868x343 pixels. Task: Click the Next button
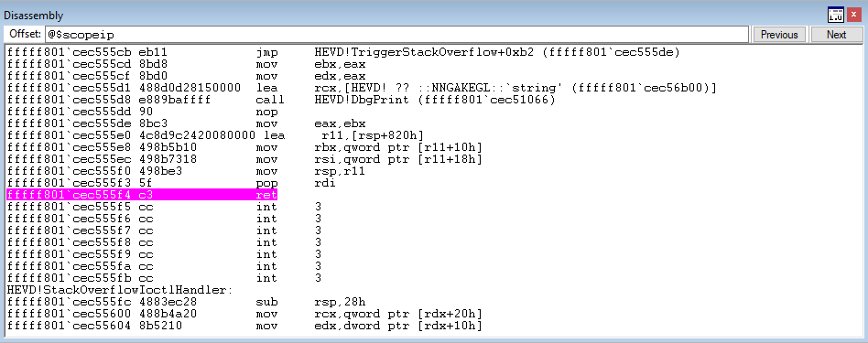[x=837, y=35]
